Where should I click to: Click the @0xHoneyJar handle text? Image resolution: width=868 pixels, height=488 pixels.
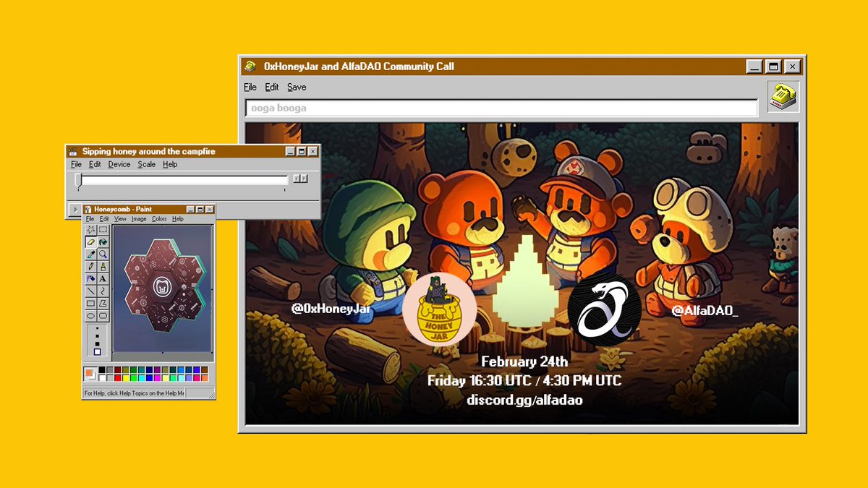331,309
